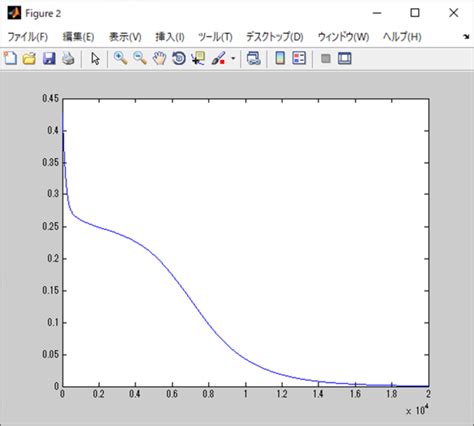Open the ファイル(F) menu
The image size is (474, 426).
pos(28,37)
